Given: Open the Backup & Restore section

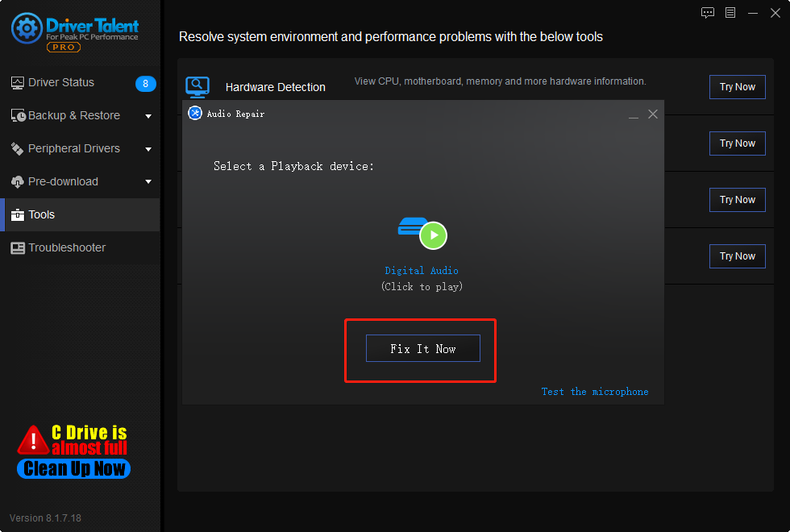Looking at the screenshot, I should tap(80, 115).
